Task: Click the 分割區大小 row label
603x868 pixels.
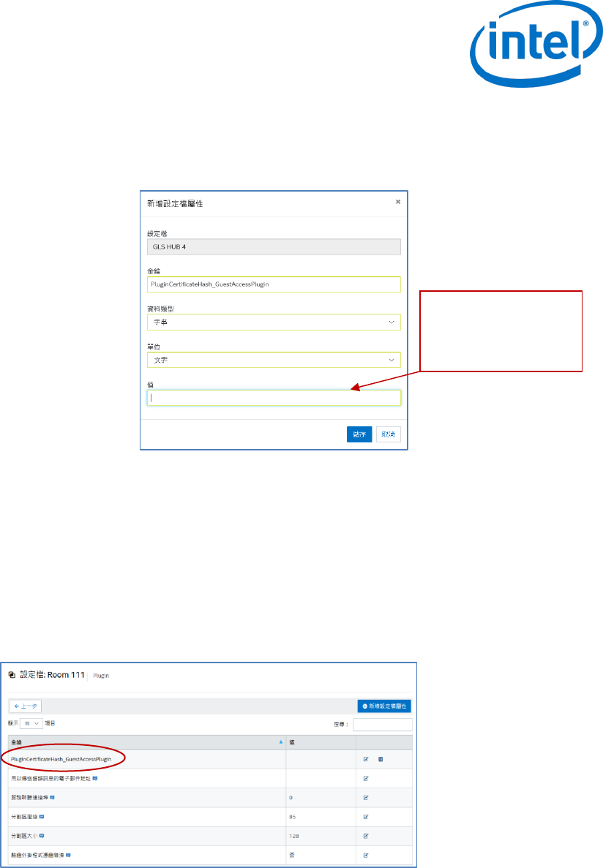Action: coord(24,836)
